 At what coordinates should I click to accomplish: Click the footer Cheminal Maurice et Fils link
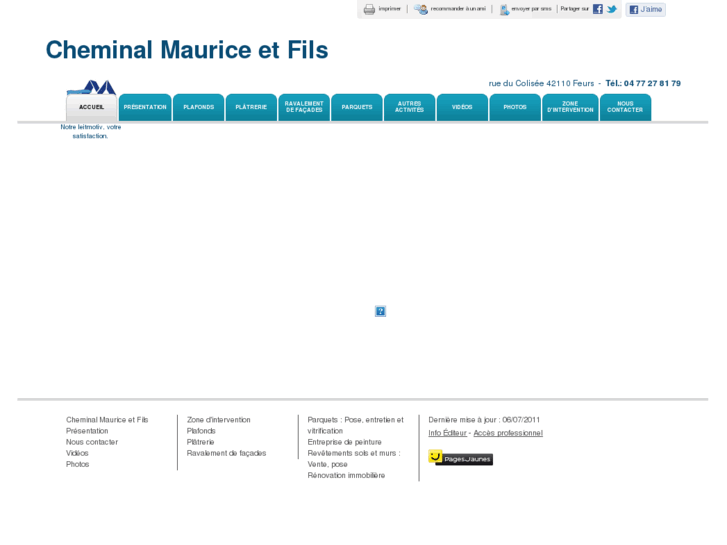point(107,420)
